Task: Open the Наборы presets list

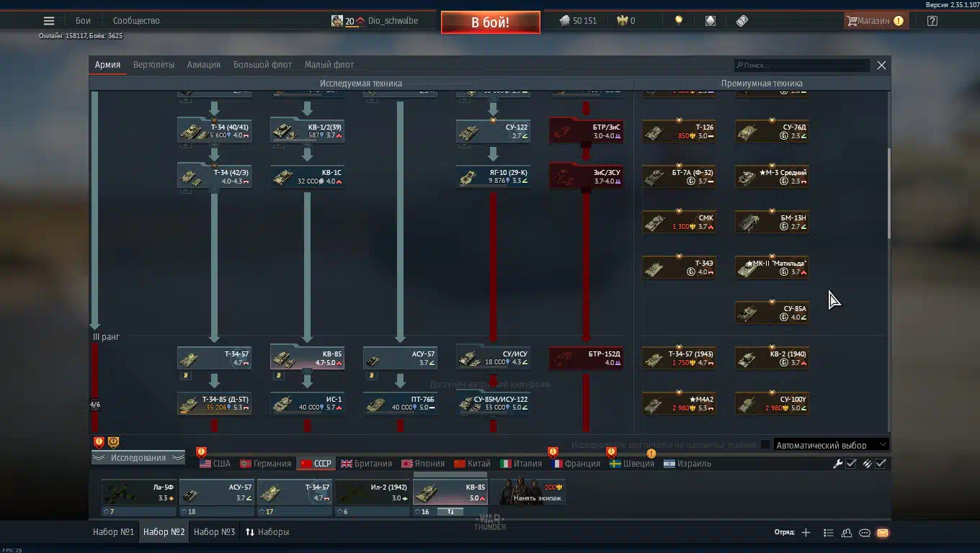Action: 267,532
